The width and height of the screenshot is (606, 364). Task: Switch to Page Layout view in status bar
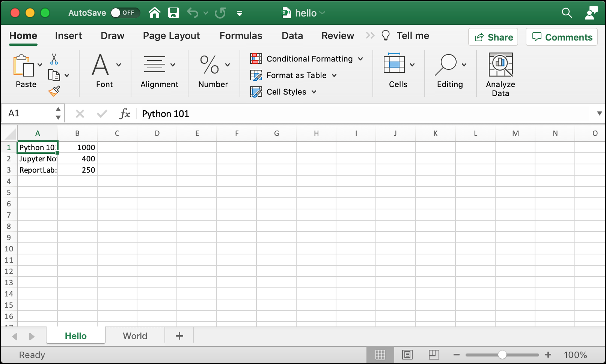point(407,355)
